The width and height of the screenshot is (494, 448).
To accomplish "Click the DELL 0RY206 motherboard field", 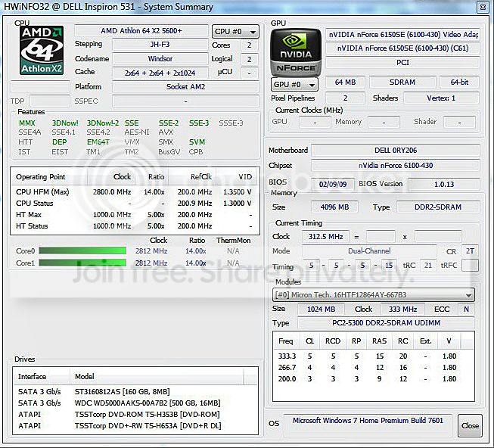I will click(396, 151).
